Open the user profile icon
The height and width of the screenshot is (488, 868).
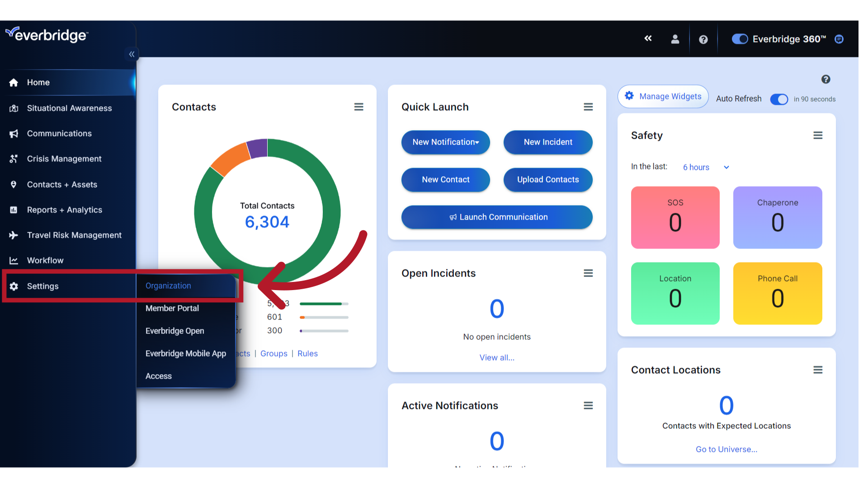[675, 39]
